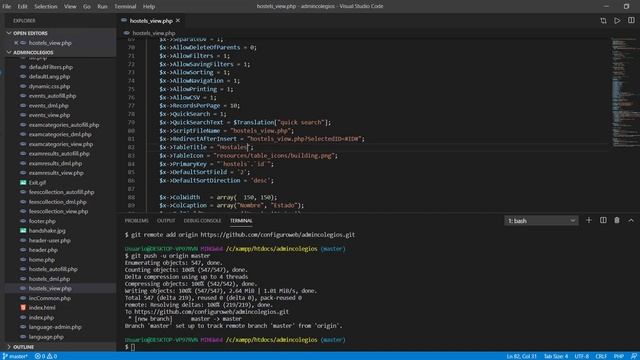Open events_view.php in explorer
This screenshot has height=360, width=640.
(x=49, y=115)
